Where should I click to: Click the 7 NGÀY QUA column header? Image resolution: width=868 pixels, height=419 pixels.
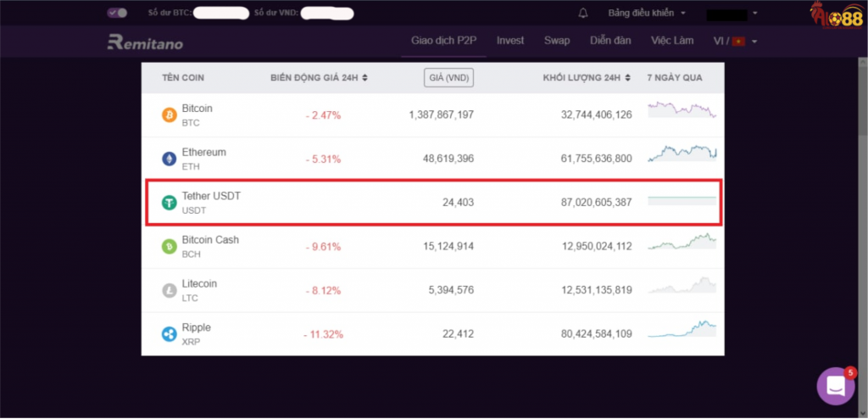pyautogui.click(x=674, y=78)
